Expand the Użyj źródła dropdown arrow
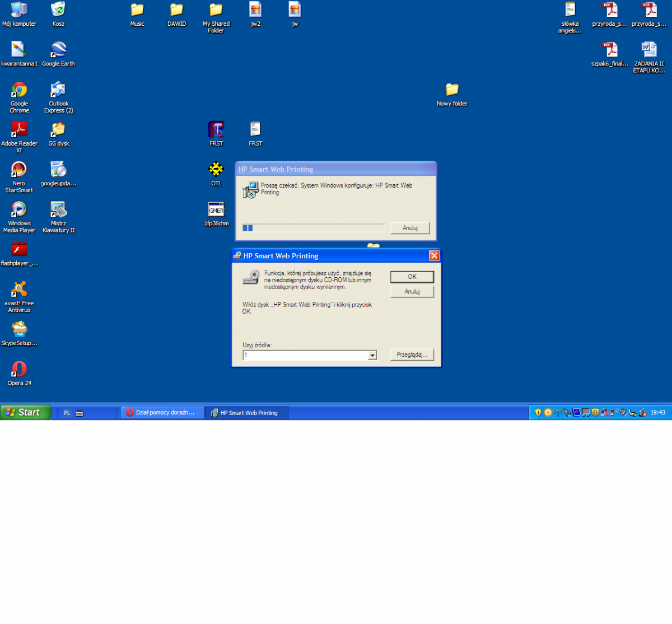 (x=372, y=355)
